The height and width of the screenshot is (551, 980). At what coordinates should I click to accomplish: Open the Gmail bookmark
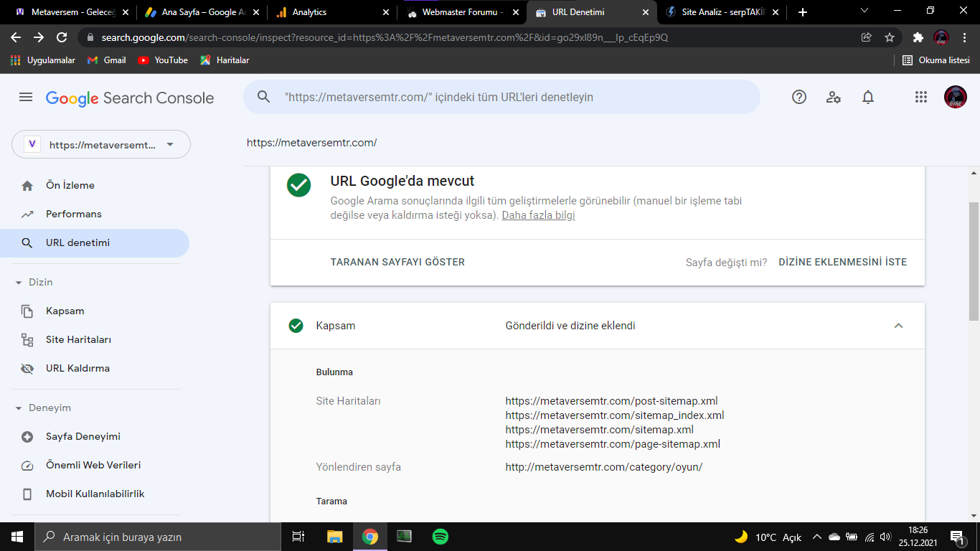(x=106, y=60)
